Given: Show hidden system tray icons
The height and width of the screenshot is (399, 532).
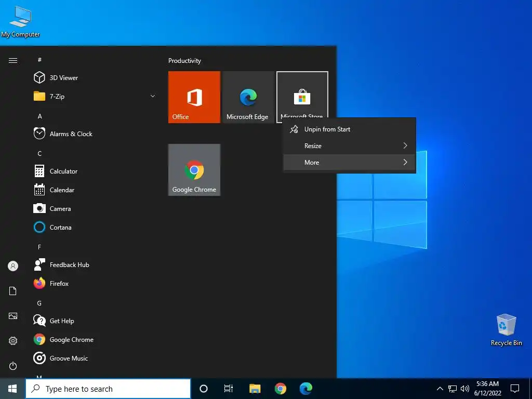Looking at the screenshot, I should pyautogui.click(x=440, y=389).
